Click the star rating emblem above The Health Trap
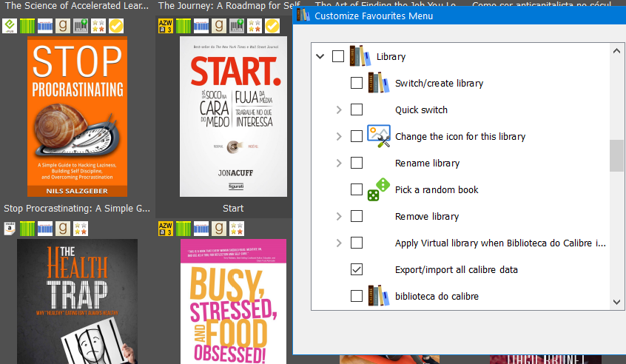This screenshot has width=626, height=364. tap(81, 229)
